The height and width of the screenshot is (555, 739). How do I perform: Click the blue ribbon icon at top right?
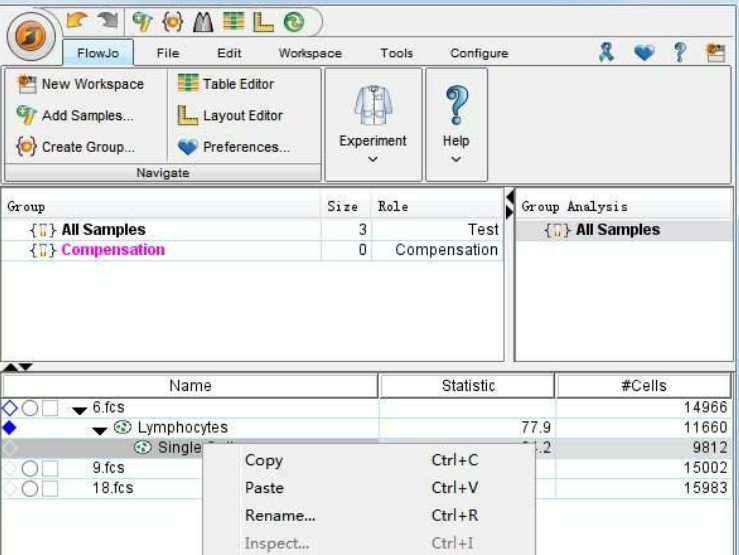click(x=607, y=52)
